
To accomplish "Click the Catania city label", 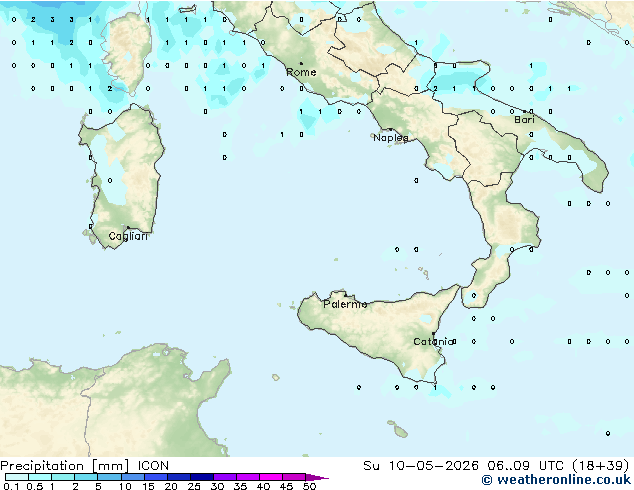I will pos(433,342).
